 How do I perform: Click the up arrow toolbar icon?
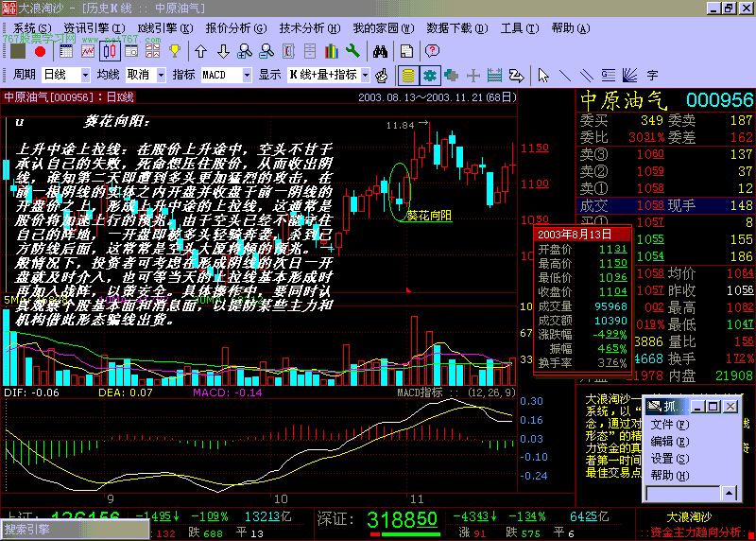click(x=201, y=51)
